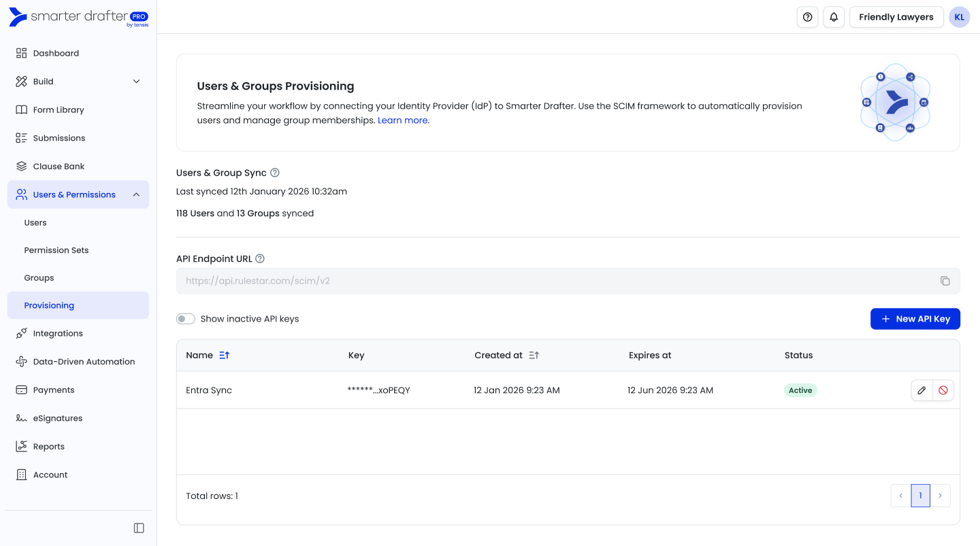
Task: Open the Clause Bank page
Action: (x=59, y=167)
